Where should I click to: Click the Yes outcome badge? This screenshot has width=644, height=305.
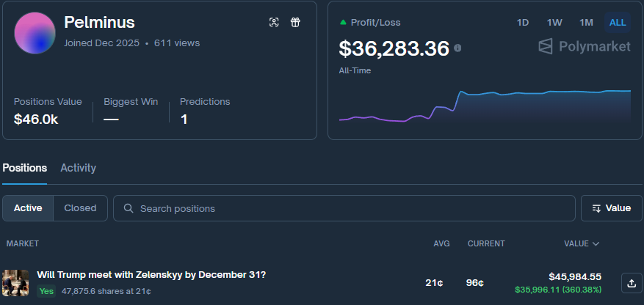(46, 291)
